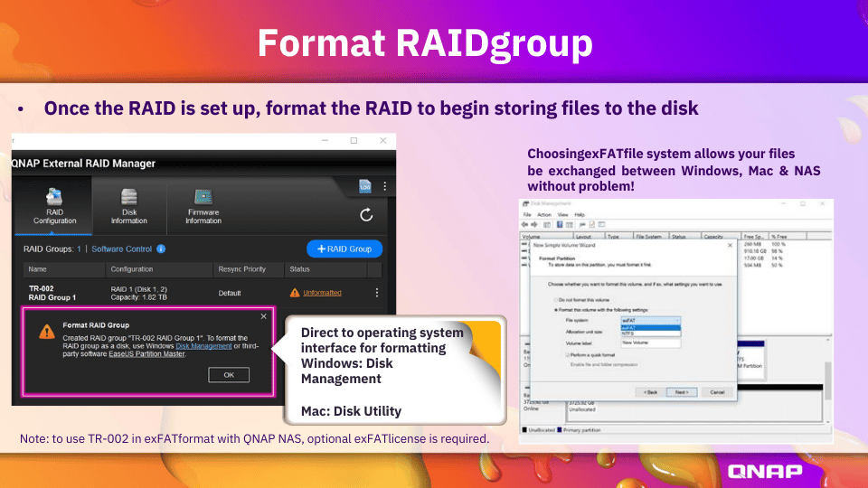Viewport: 868px width, 488px height.
Task: Click the blue help icon in Disk Management toolbar
Action: (560, 225)
